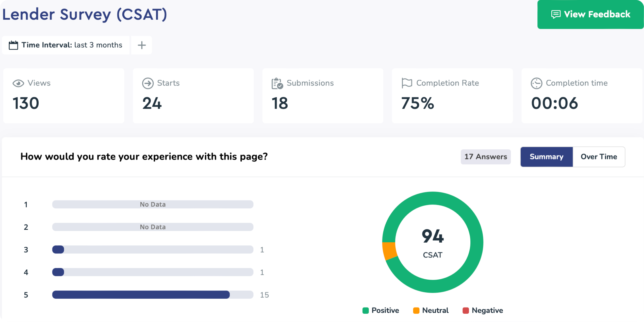Open the Submissions stat card showing 18
Screen dimensions: 644x322
(x=323, y=96)
